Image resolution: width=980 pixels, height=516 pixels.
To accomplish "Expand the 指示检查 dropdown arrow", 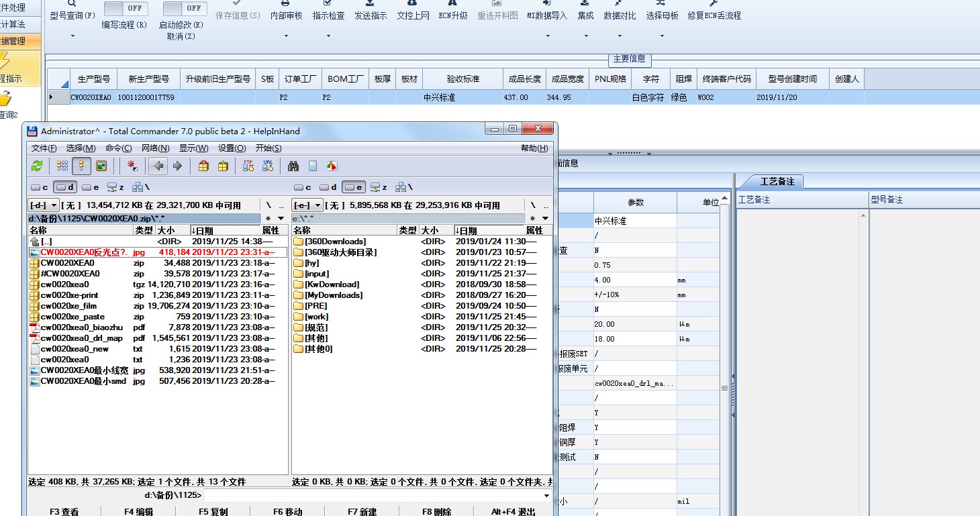I will pos(328,35).
